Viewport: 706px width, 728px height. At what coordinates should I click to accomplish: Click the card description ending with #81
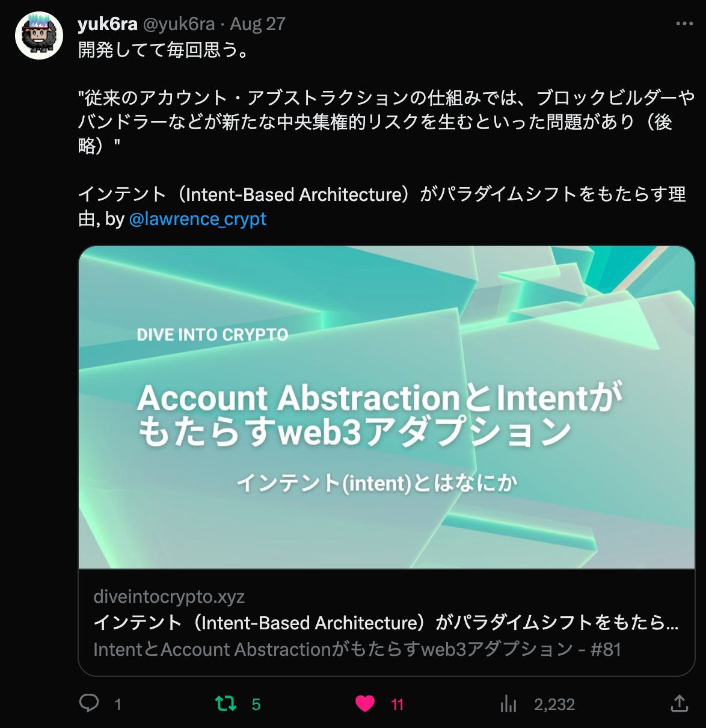(x=357, y=650)
